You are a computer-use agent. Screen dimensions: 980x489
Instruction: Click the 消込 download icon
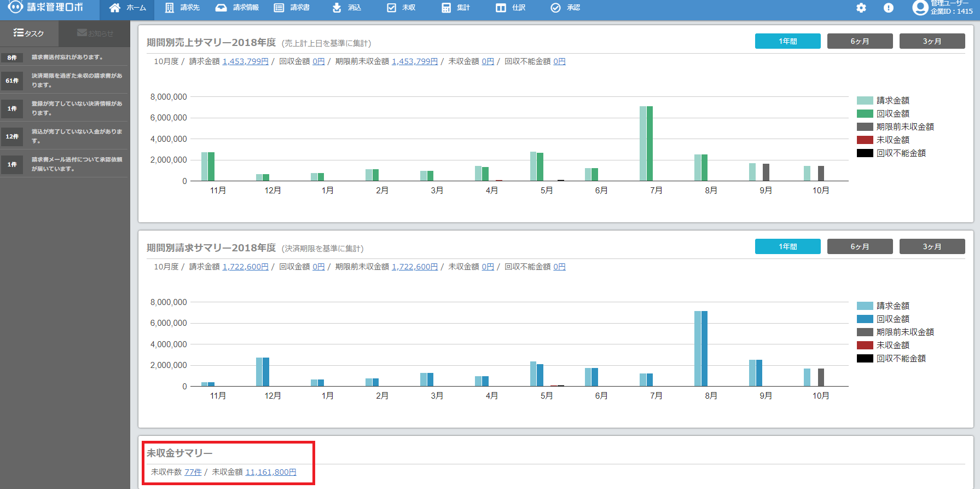(337, 8)
